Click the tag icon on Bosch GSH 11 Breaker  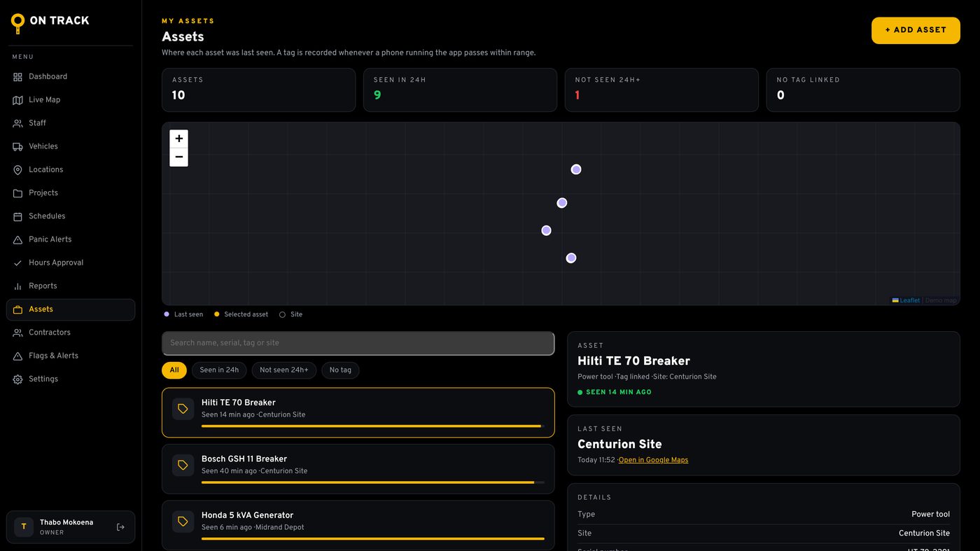(x=183, y=465)
